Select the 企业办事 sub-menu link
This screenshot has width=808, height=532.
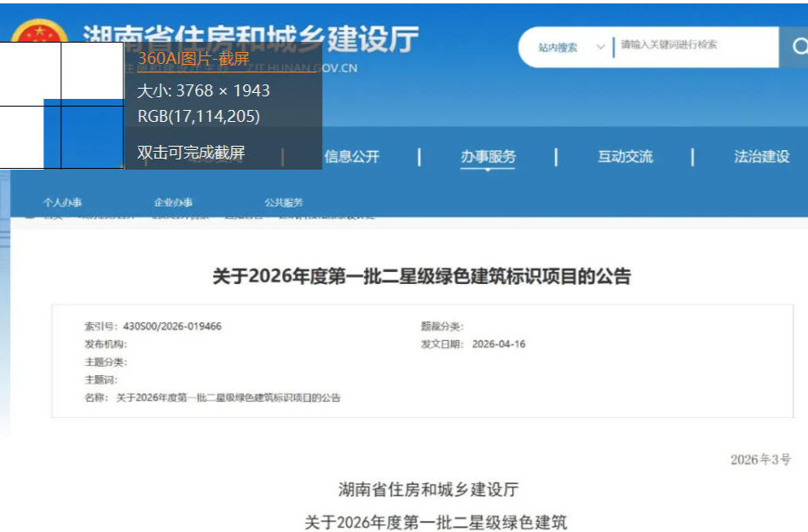point(173,203)
